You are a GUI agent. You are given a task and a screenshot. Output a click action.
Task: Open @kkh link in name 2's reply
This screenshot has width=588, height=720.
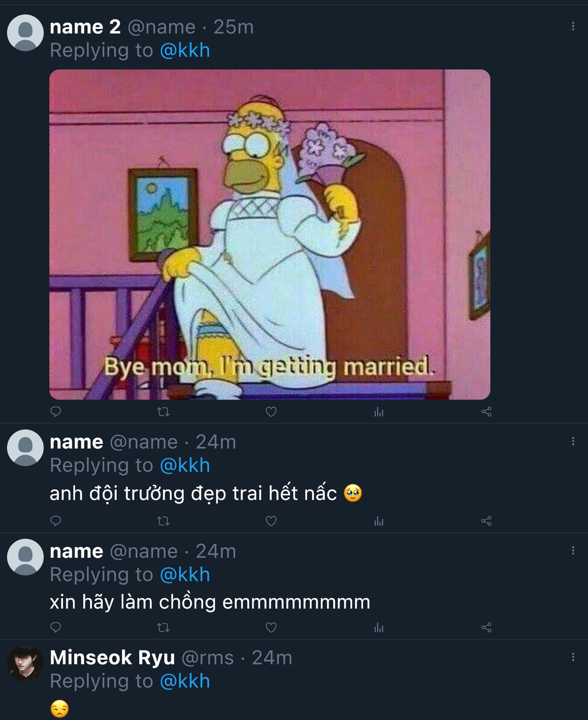click(x=184, y=50)
